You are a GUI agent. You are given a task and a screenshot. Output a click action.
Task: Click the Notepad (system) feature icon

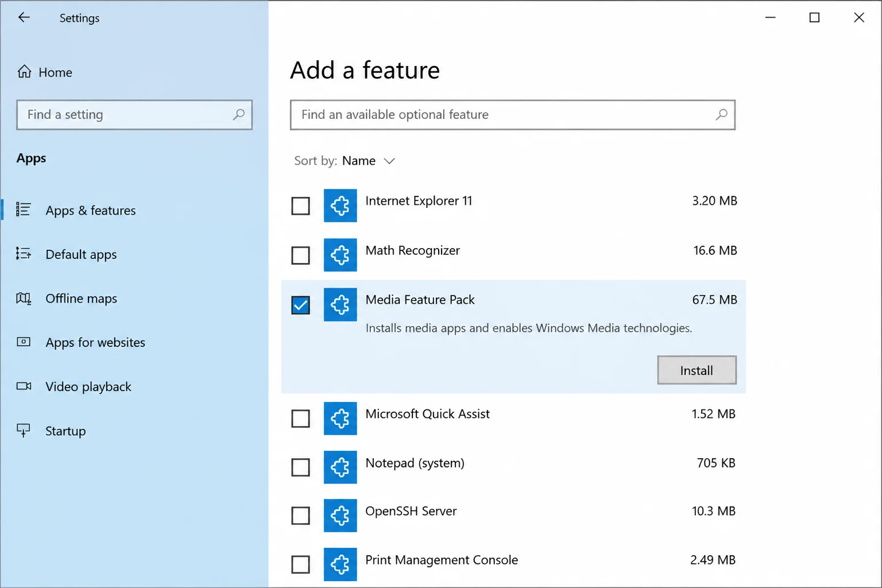pos(340,467)
